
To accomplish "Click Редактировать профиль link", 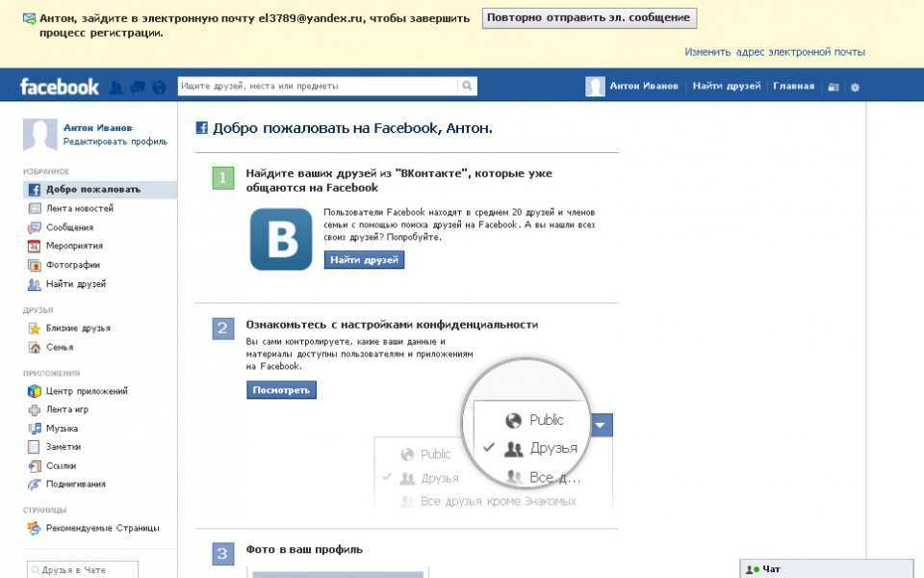I will (115, 142).
